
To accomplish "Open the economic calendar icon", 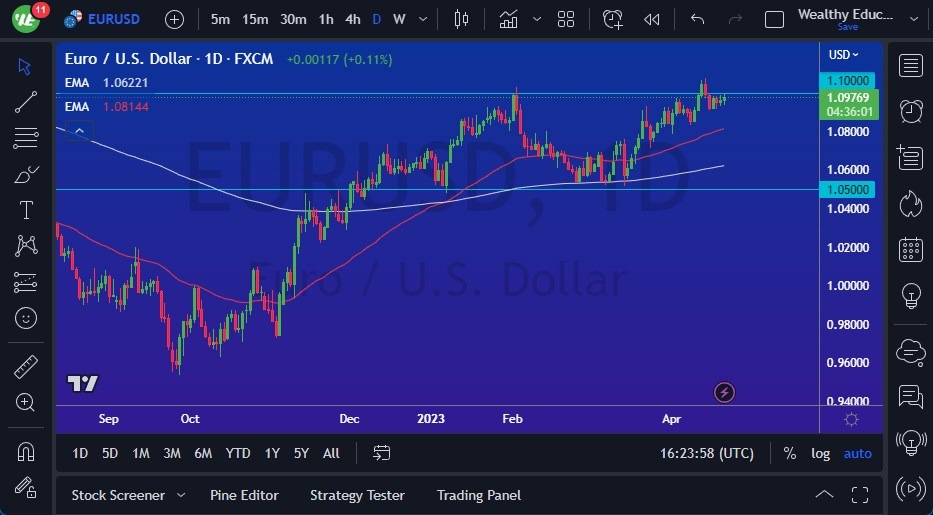I will tap(910, 249).
